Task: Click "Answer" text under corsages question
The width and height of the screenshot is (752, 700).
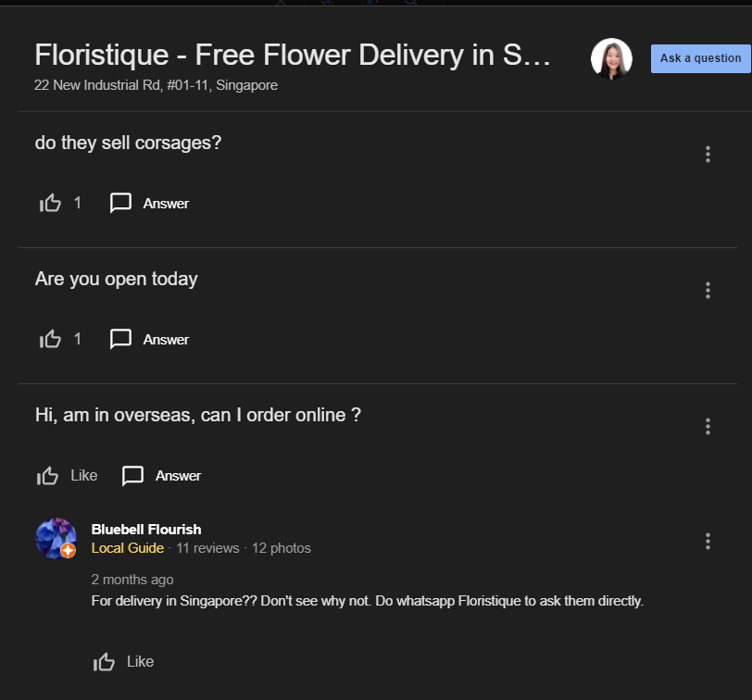Action: (166, 204)
